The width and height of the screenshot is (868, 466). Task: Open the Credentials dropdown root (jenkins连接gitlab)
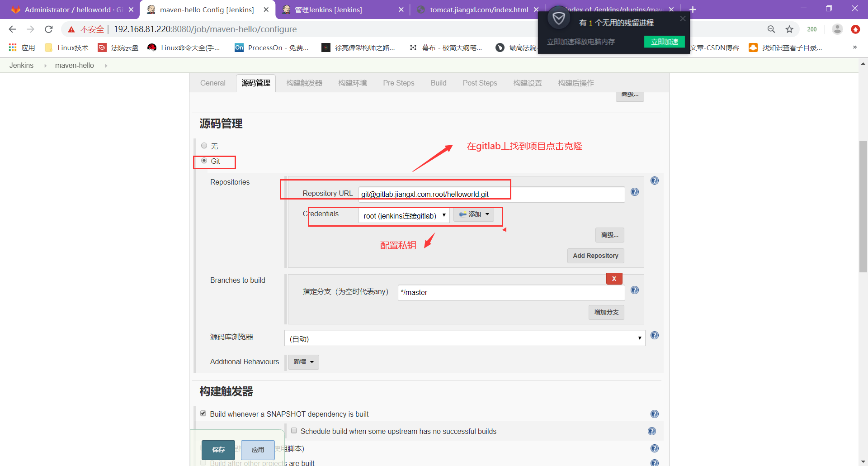click(404, 215)
